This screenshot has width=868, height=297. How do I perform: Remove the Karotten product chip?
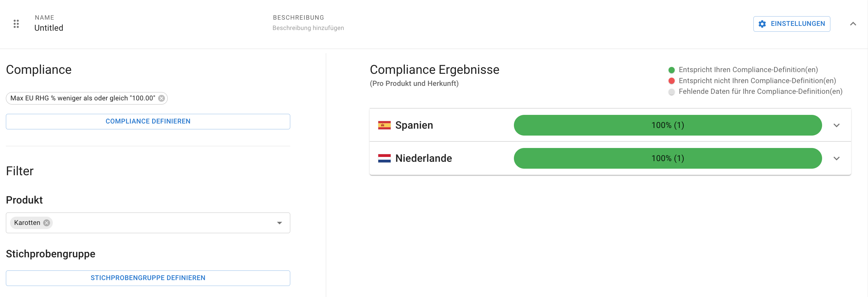coord(47,223)
